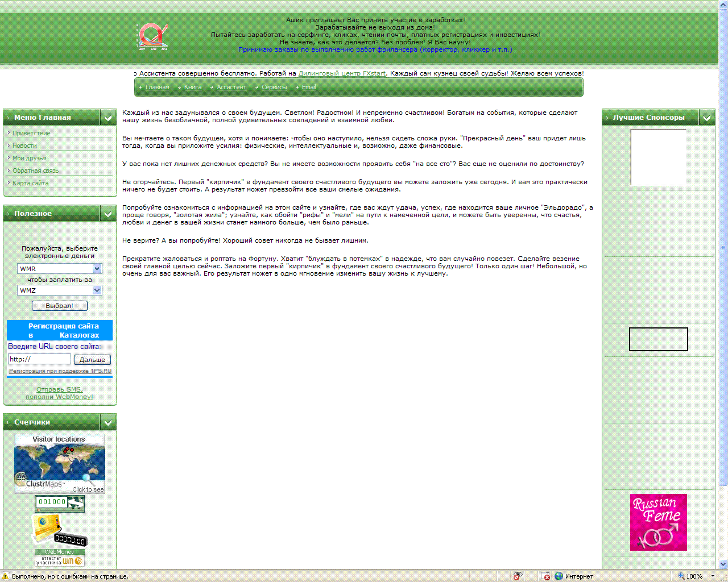The height and width of the screenshot is (582, 728).
Task: Click the privacy eye icon in status bar
Action: coord(518,576)
